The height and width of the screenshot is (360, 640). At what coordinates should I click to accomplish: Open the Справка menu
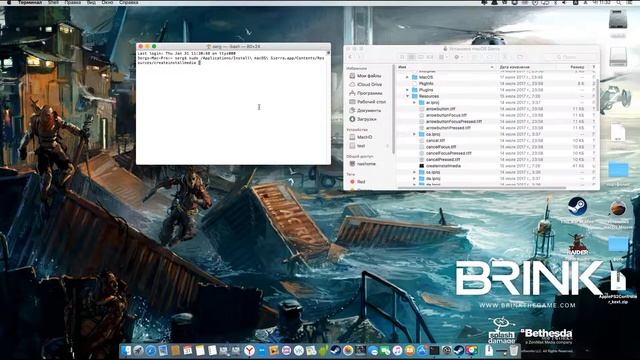tap(128, 2)
